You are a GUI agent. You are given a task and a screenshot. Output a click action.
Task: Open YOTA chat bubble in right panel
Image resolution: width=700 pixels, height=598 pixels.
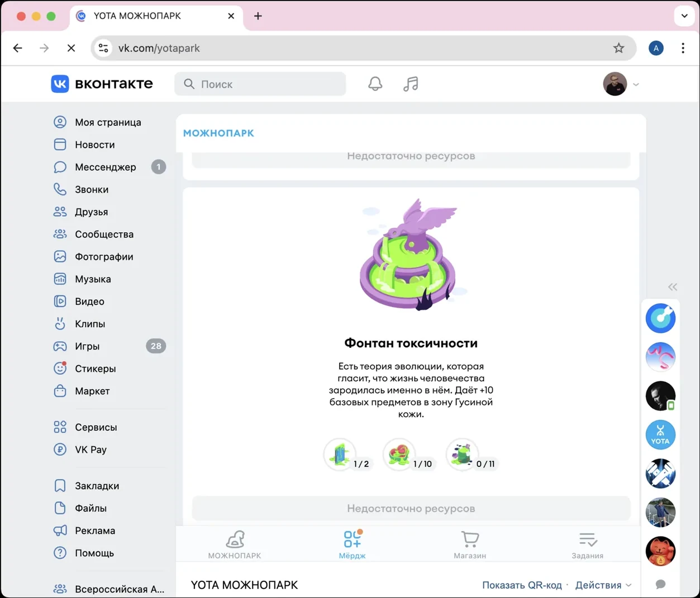(x=660, y=434)
